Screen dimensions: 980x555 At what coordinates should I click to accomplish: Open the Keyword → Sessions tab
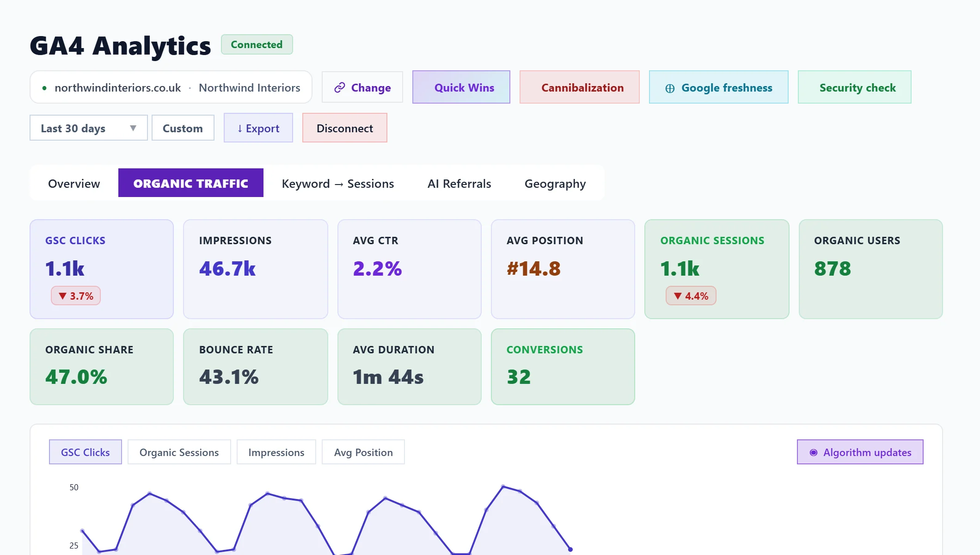point(338,183)
